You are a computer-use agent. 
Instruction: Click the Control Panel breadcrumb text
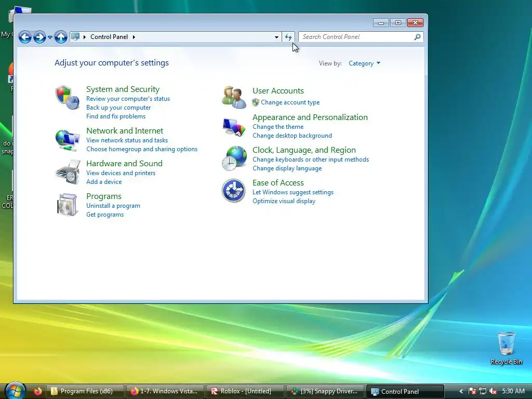[109, 37]
